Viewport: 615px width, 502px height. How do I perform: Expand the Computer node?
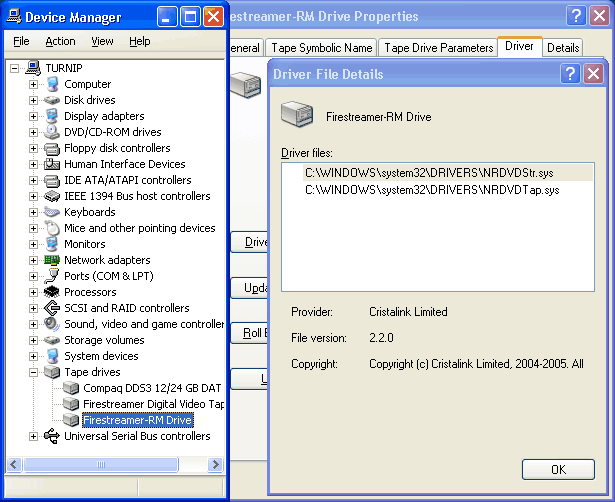(33, 84)
